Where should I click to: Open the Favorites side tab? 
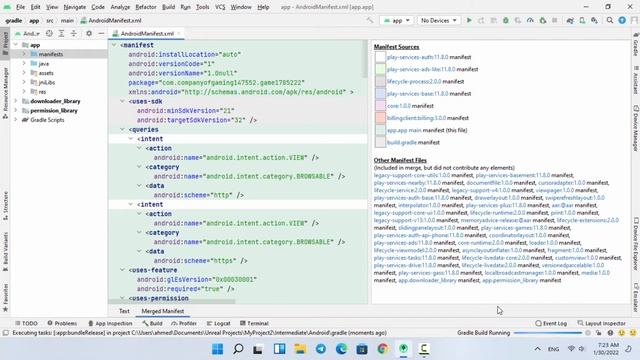(5, 298)
